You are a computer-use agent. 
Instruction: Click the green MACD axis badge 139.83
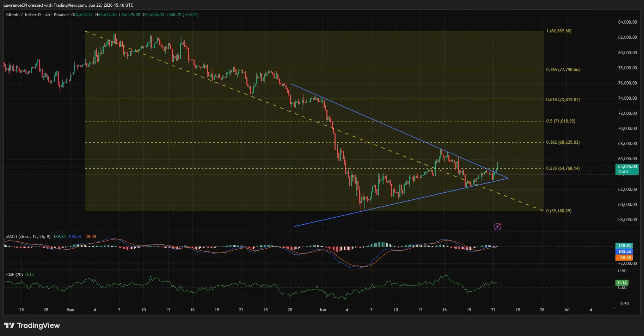(624, 246)
